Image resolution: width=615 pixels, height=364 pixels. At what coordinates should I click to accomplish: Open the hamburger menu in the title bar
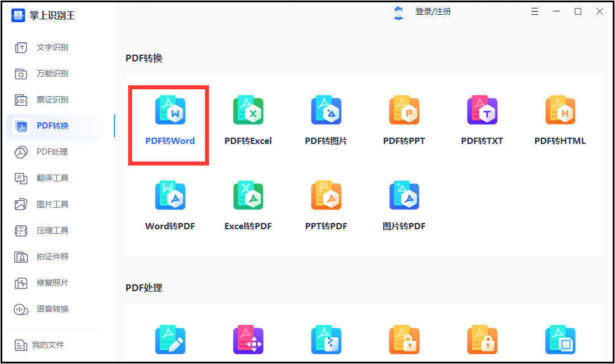click(x=535, y=11)
